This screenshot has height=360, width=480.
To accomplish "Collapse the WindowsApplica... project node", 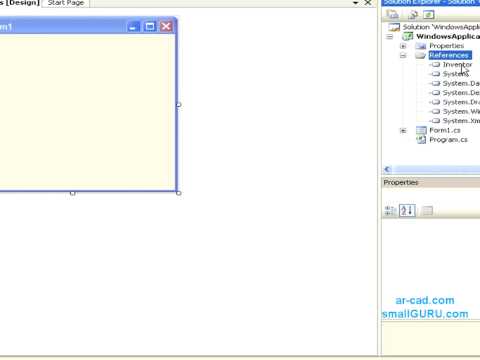I will [389, 37].
